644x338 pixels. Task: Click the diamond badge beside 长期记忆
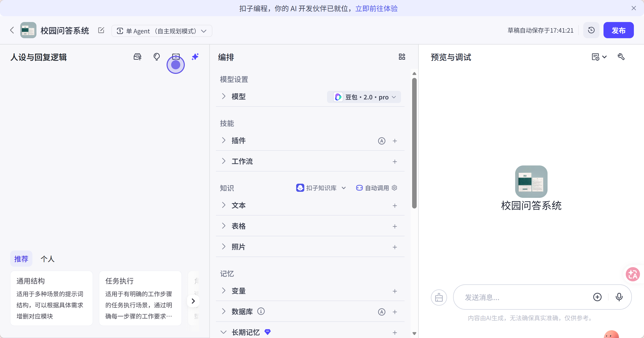[268, 332]
